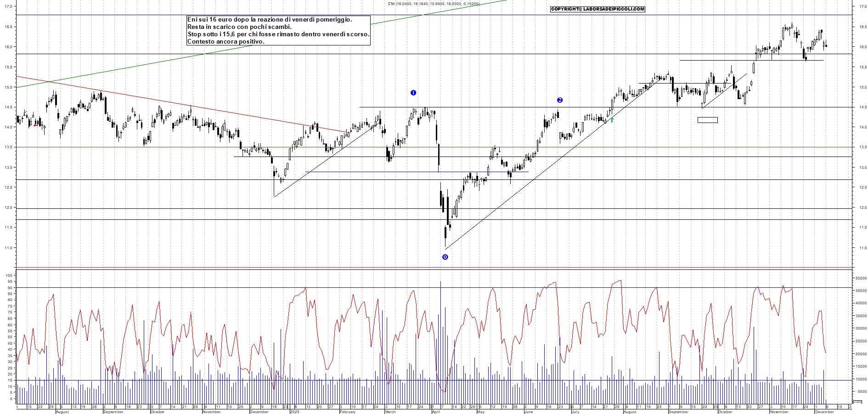Click the June label on the time axis
868x414 pixels.
(x=529, y=412)
